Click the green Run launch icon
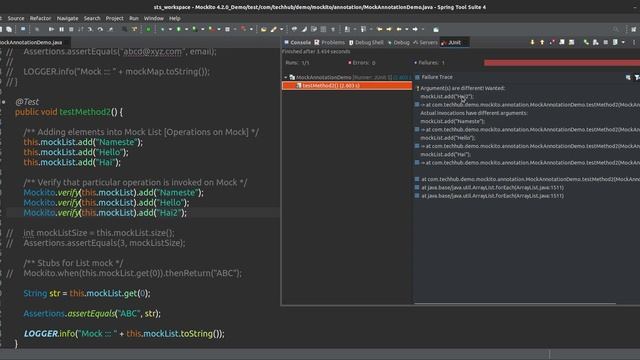This screenshot has width=640, height=360. [178, 29]
